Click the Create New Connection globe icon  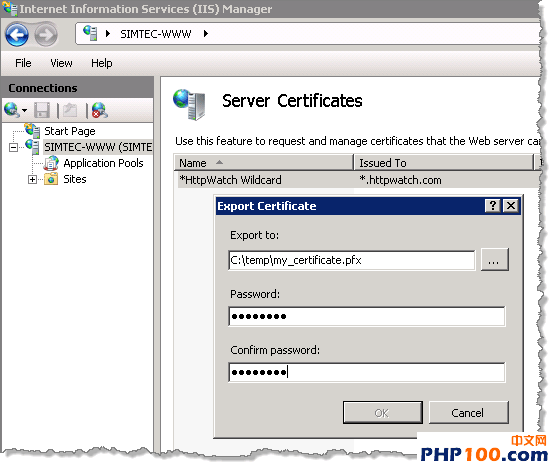(12, 110)
